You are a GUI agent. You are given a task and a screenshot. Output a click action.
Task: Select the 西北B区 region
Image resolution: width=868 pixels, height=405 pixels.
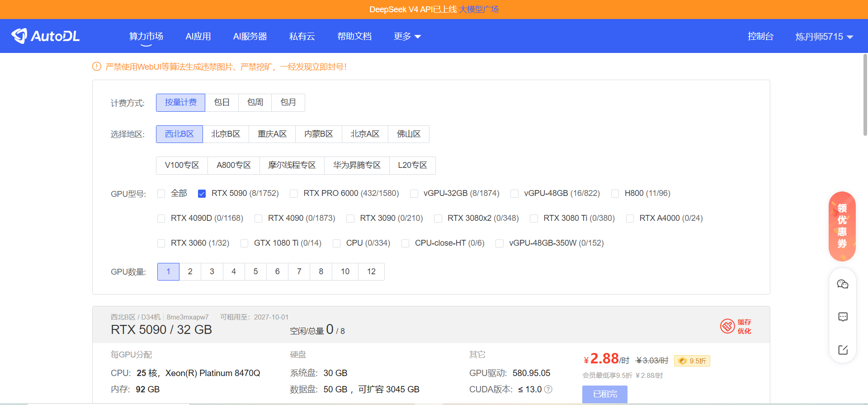tap(179, 134)
